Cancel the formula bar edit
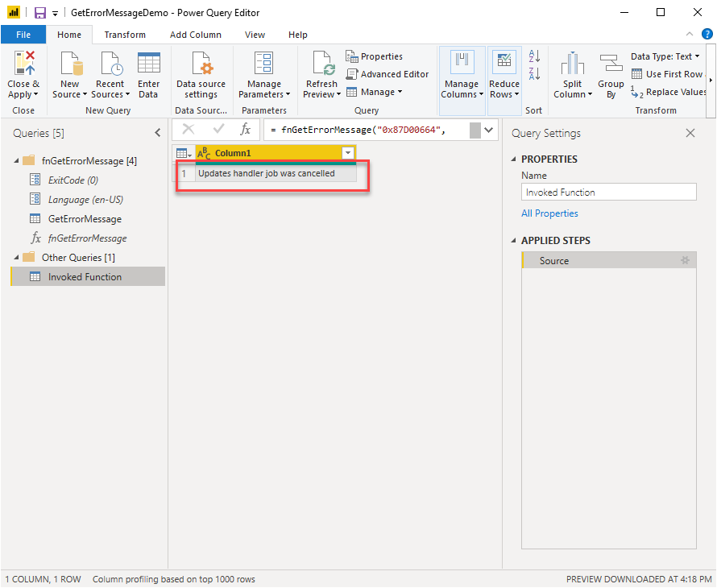Screen dimensions: 717x588 pos(189,130)
